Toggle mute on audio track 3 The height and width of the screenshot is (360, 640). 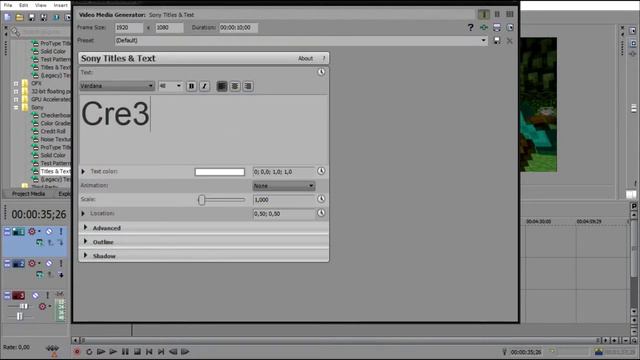click(36, 295)
